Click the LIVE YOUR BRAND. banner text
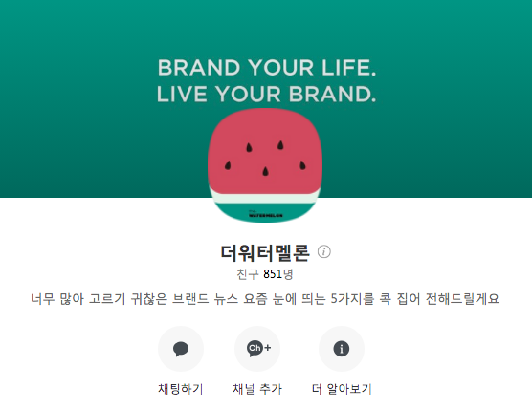The height and width of the screenshot is (410, 532). click(266, 94)
